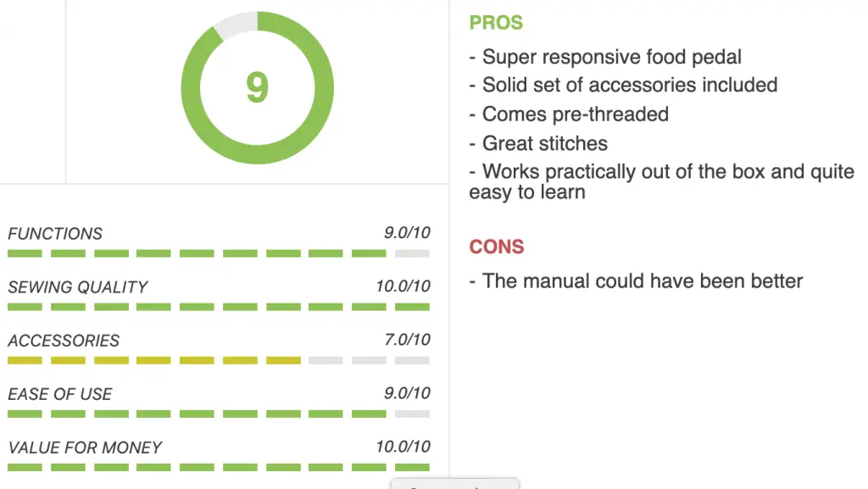Click the ACCESSORIES 7.0/10 score
This screenshot has width=868, height=489.
(408, 340)
